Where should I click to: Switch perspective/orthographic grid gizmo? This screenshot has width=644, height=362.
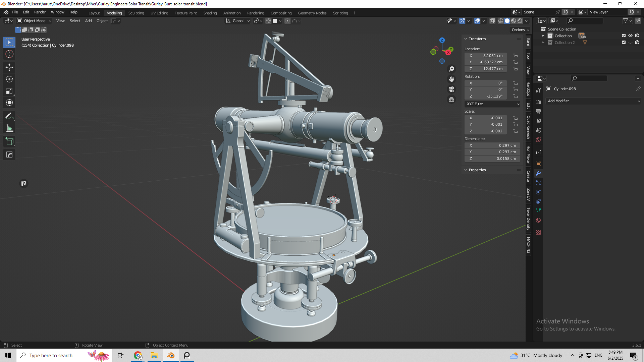pos(451,100)
